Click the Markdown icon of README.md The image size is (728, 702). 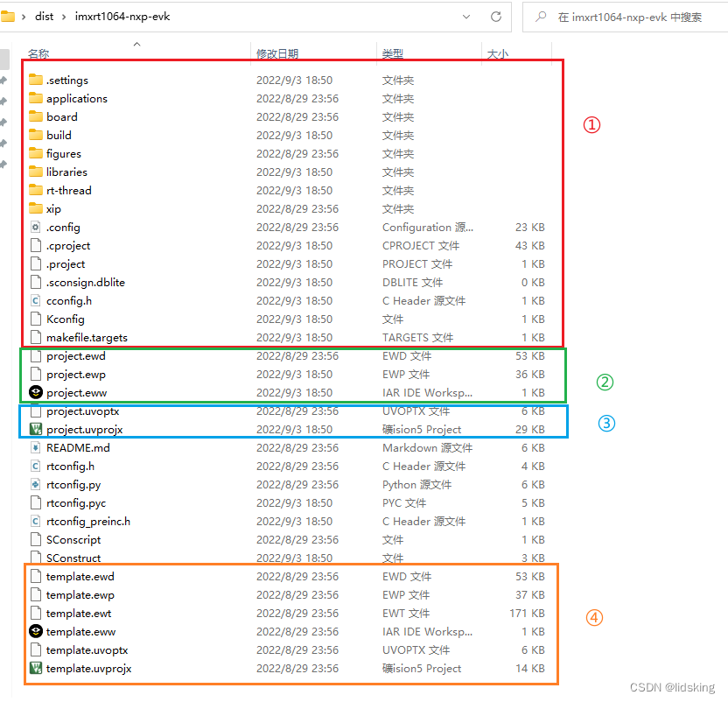[x=35, y=447]
